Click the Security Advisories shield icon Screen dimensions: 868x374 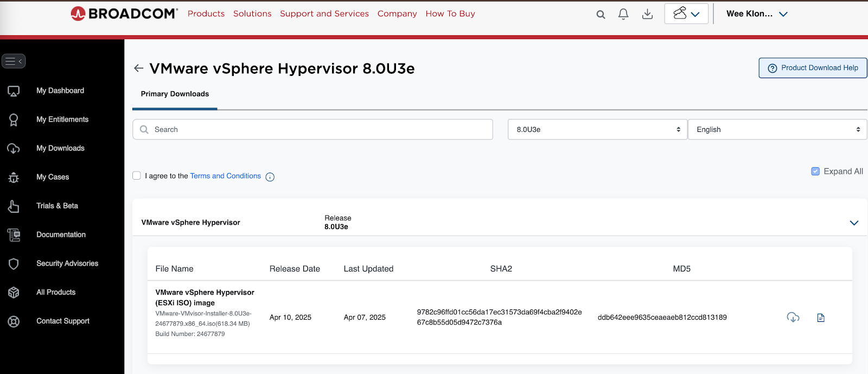[14, 264]
